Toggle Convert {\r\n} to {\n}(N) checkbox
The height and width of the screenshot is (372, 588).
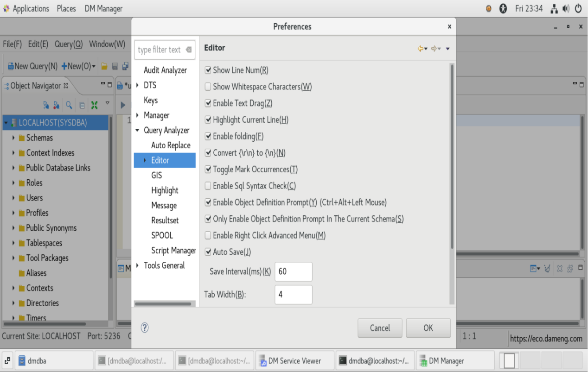coord(208,153)
